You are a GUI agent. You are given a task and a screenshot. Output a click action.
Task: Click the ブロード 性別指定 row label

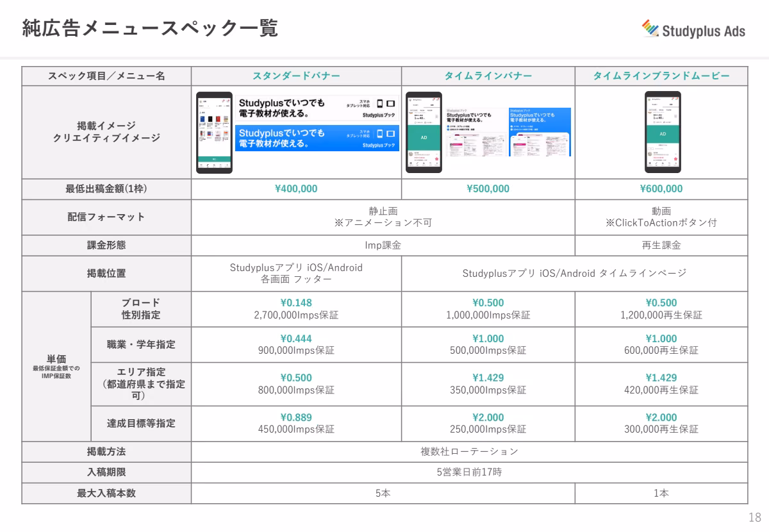point(141,309)
